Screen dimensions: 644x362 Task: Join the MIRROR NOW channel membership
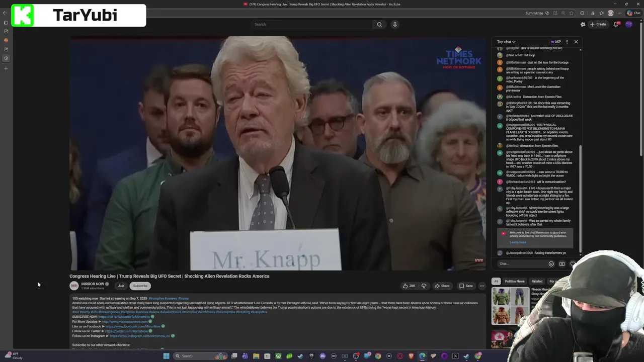(121, 286)
